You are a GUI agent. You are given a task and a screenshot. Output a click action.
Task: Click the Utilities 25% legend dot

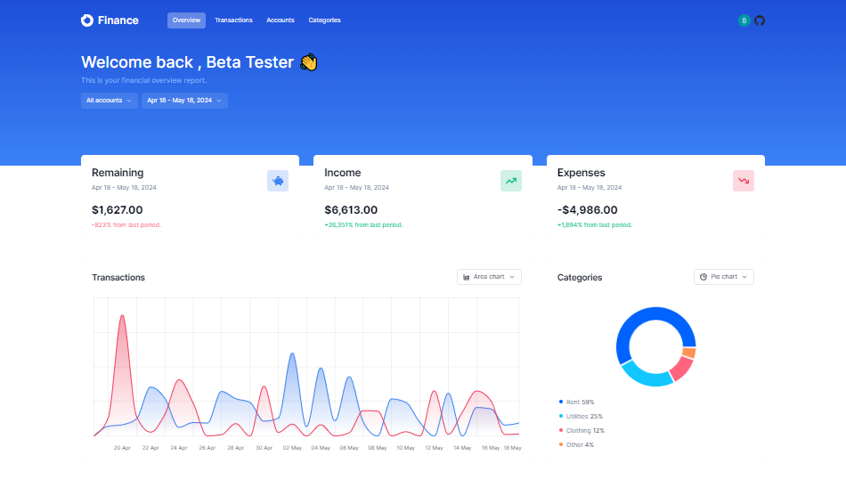point(561,416)
